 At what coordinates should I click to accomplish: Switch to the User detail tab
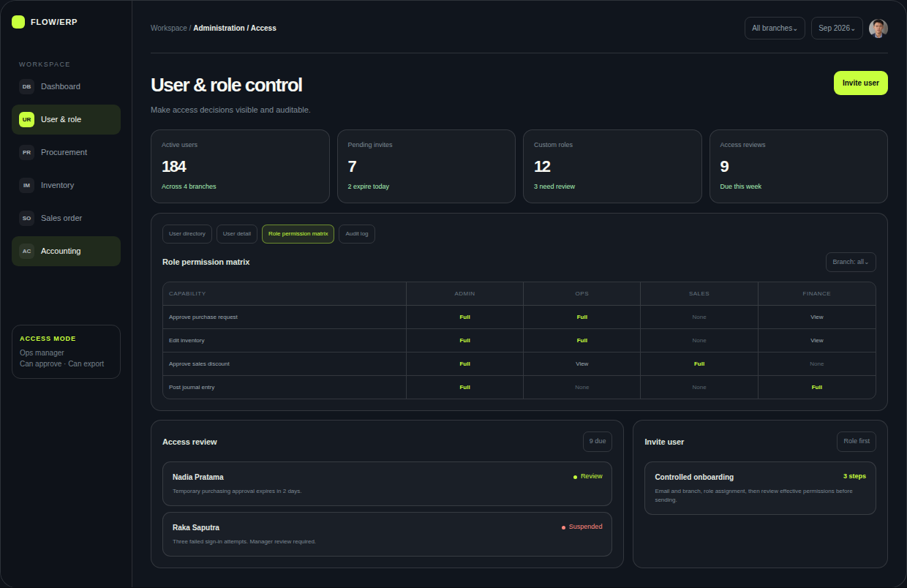click(x=237, y=234)
